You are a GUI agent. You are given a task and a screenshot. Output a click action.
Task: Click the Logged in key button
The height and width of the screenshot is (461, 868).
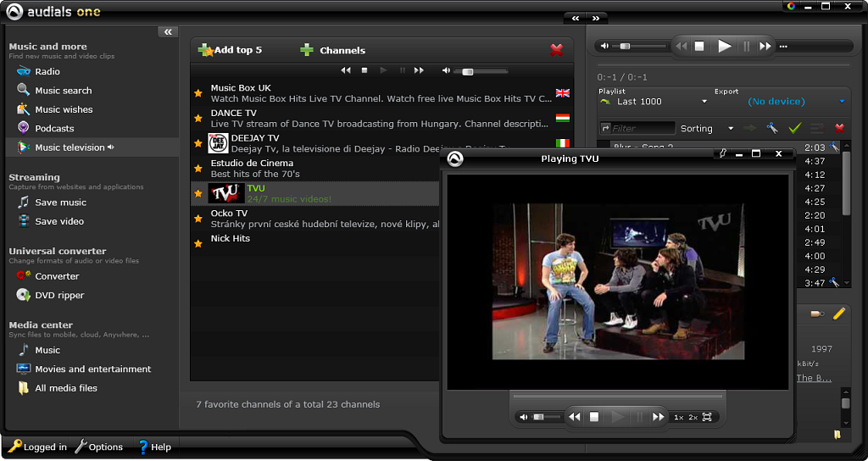[37, 447]
